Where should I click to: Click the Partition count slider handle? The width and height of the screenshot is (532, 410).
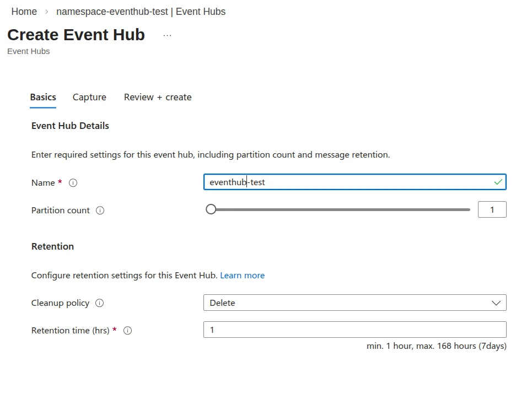(211, 209)
